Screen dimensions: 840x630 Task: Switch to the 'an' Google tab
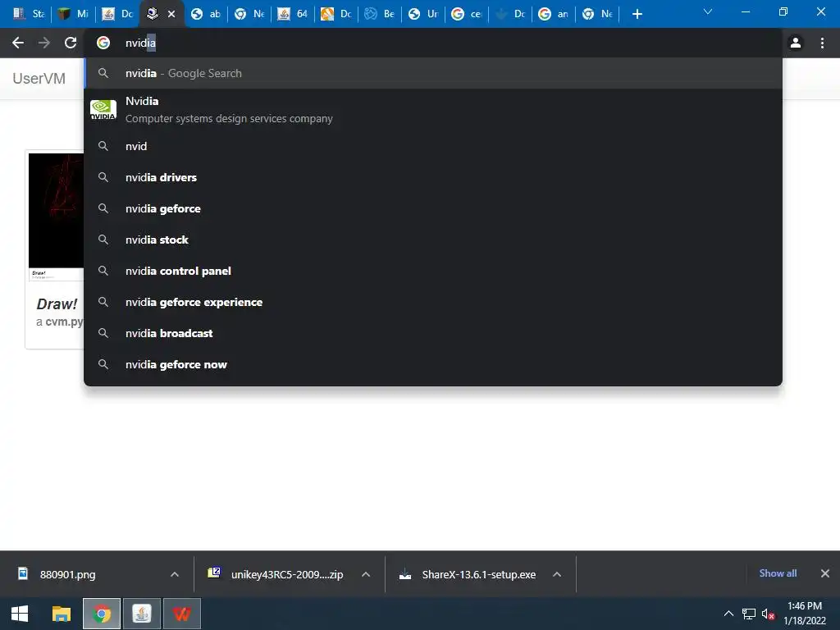(554, 14)
